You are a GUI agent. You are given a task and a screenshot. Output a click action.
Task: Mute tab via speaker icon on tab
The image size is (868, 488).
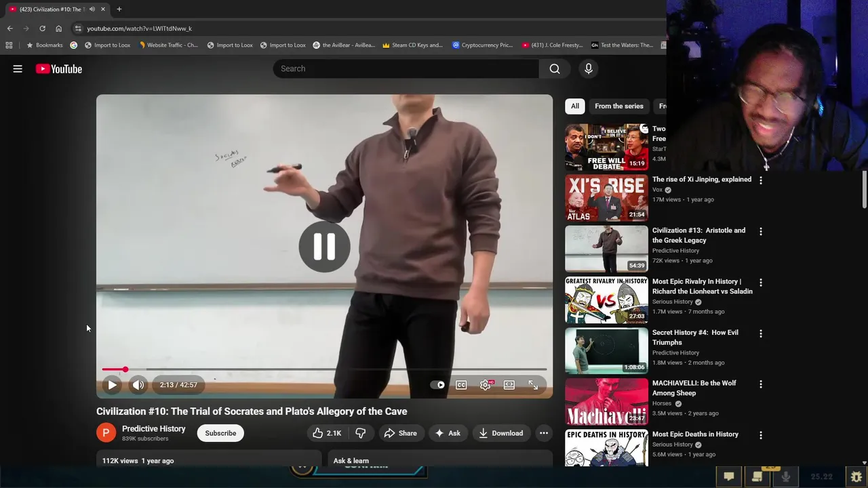pyautogui.click(x=92, y=9)
